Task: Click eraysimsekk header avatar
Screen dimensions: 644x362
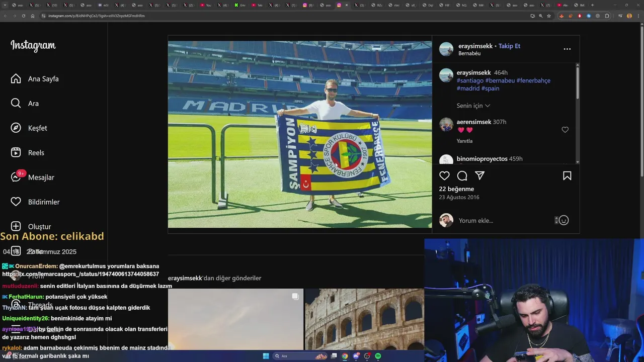Action: 446,49
